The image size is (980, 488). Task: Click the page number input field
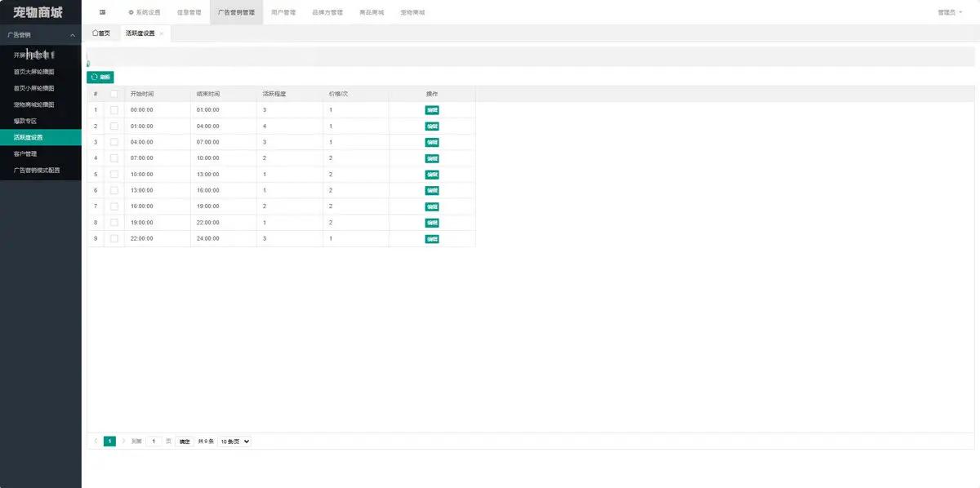[154, 441]
